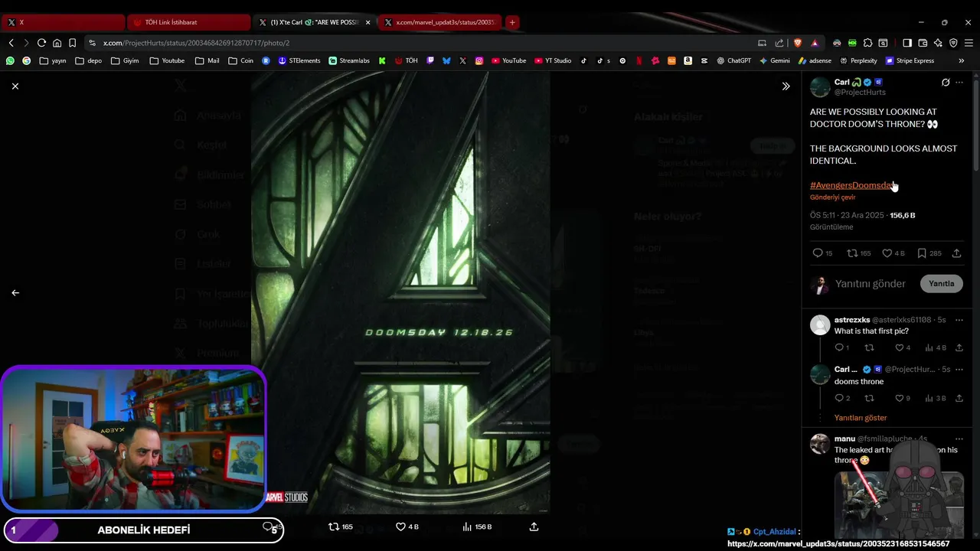The height and width of the screenshot is (551, 980).
Task: Click the Gönderiyi çevir translate link
Action: 833,197
